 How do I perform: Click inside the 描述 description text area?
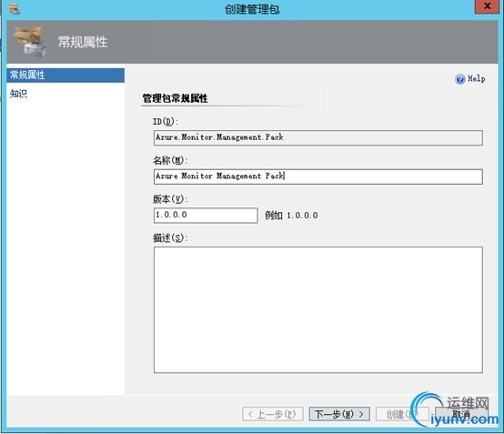[318, 309]
